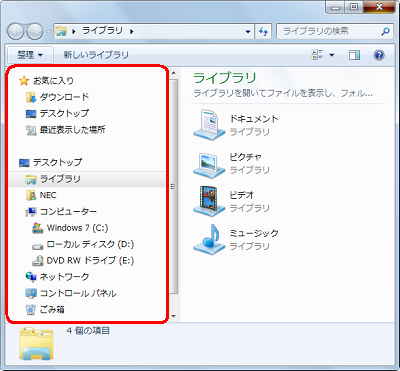Open DVD RW ドライブ (E:)

point(90,261)
